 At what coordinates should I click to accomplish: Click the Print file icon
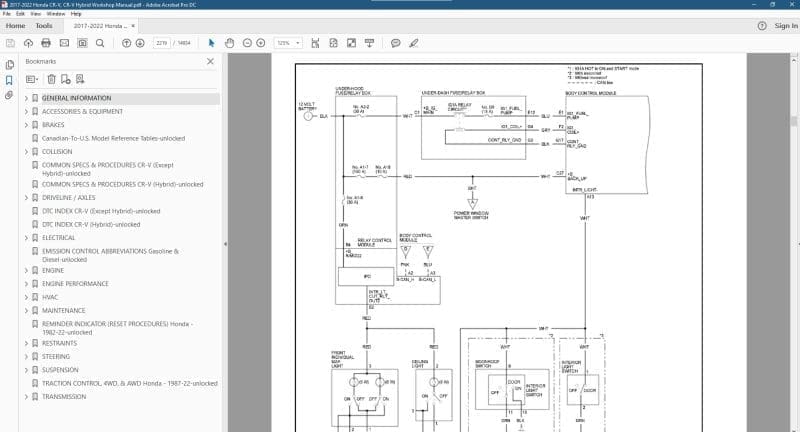pos(46,43)
